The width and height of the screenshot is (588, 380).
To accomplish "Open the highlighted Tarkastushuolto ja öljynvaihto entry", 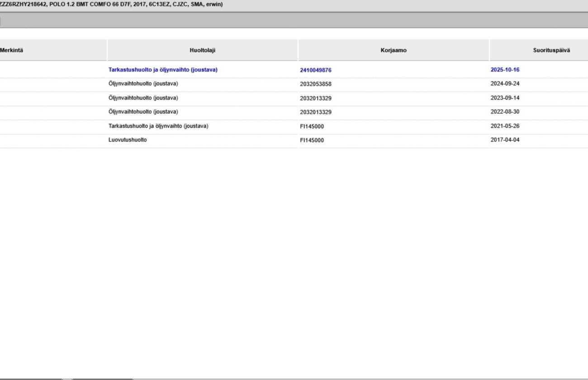I will pos(163,70).
